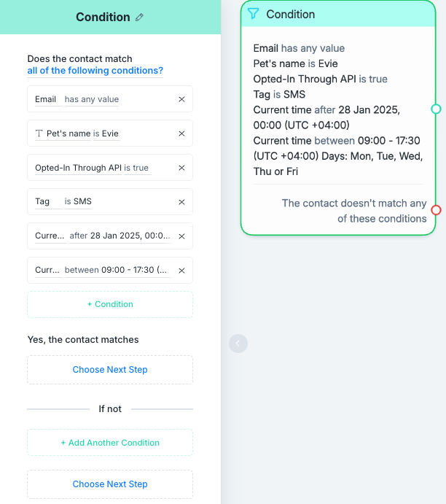Choose Next Step under If not
This screenshot has width=446, height=504.
[x=110, y=484]
